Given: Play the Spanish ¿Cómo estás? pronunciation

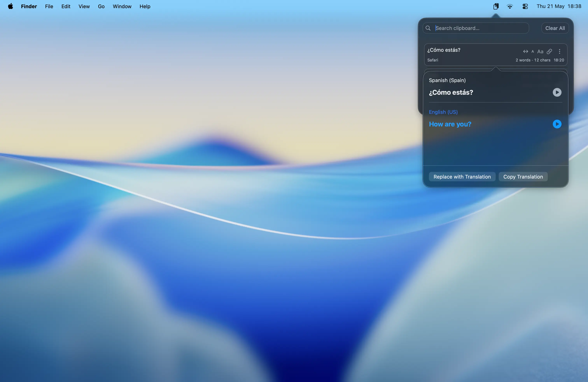Looking at the screenshot, I should point(557,92).
